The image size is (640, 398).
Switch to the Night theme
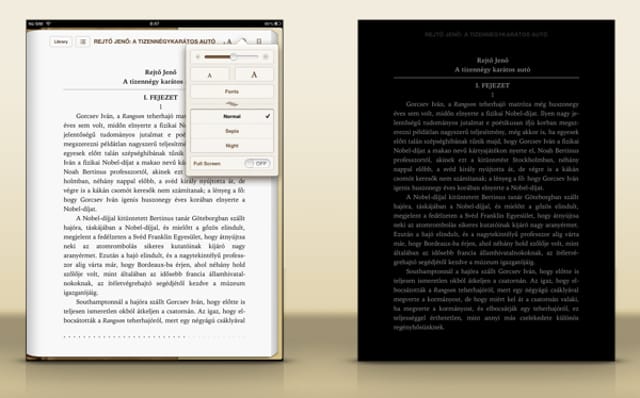coord(232,146)
